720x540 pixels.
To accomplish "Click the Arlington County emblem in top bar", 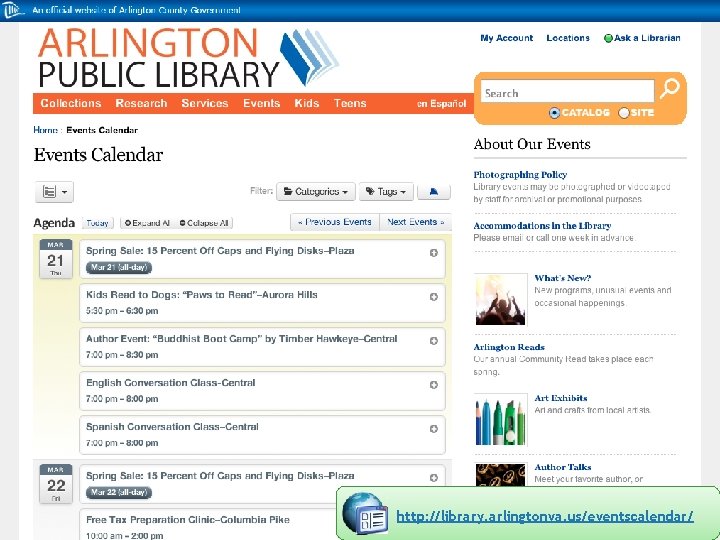I will [12, 10].
